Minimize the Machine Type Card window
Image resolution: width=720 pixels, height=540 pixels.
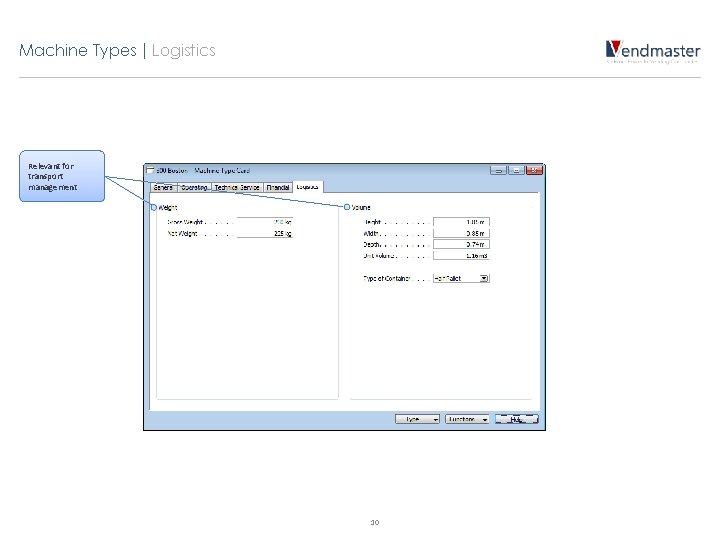click(x=498, y=170)
